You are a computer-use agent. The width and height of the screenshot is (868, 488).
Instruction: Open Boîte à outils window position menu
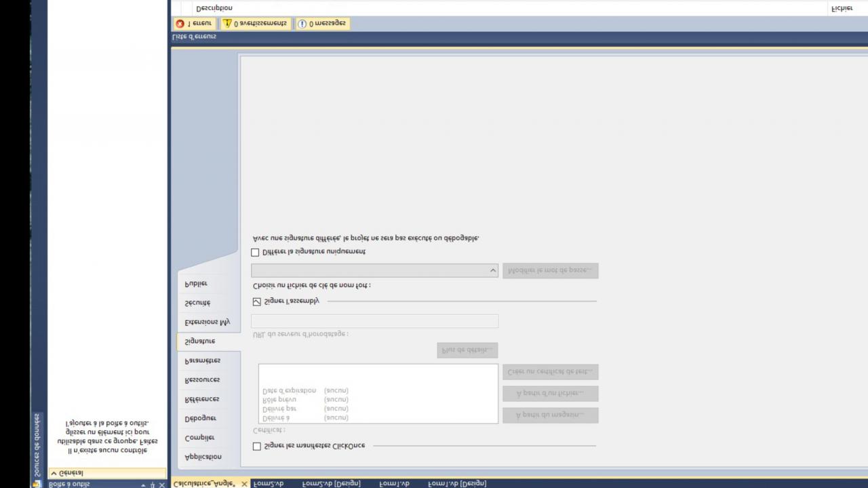pos(143,485)
